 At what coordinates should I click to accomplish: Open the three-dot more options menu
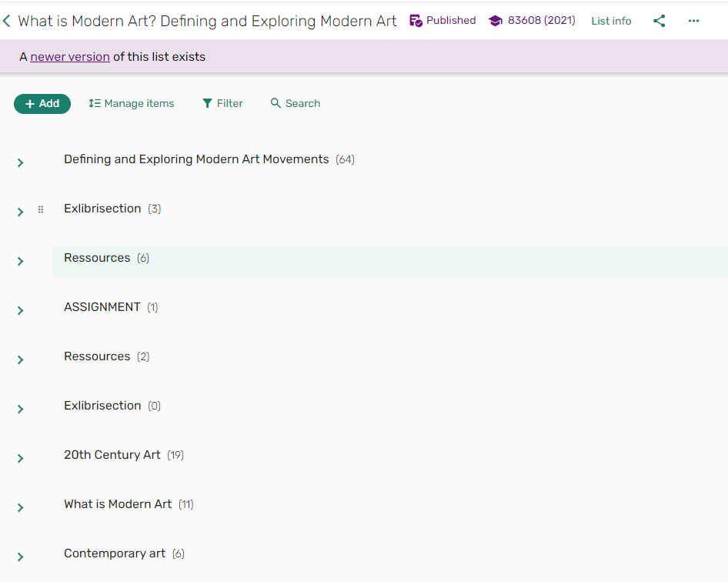pyautogui.click(x=693, y=21)
